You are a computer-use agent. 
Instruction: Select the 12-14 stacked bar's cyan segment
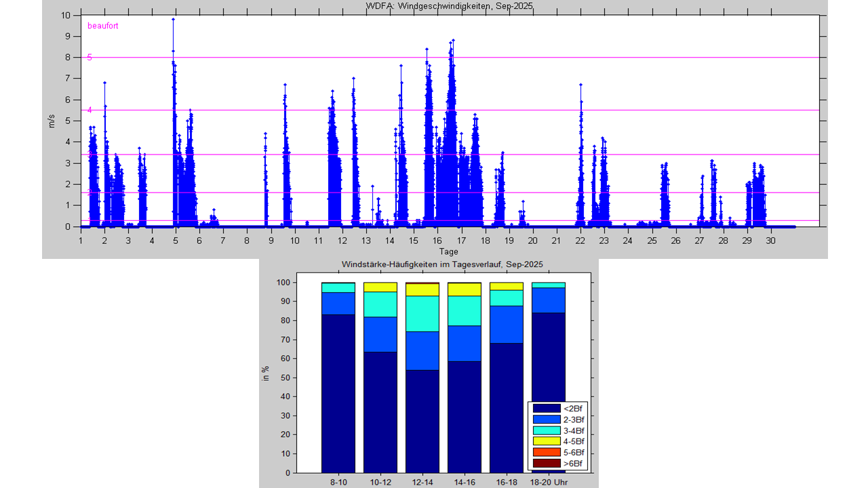coord(422,314)
